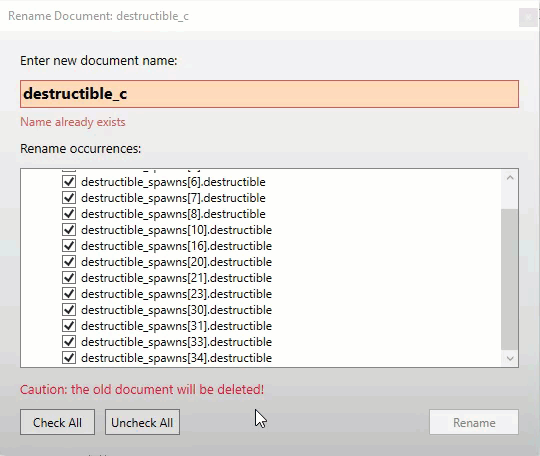540x456 pixels.
Task: Close the Rename Document dialog
Action: (528, 17)
